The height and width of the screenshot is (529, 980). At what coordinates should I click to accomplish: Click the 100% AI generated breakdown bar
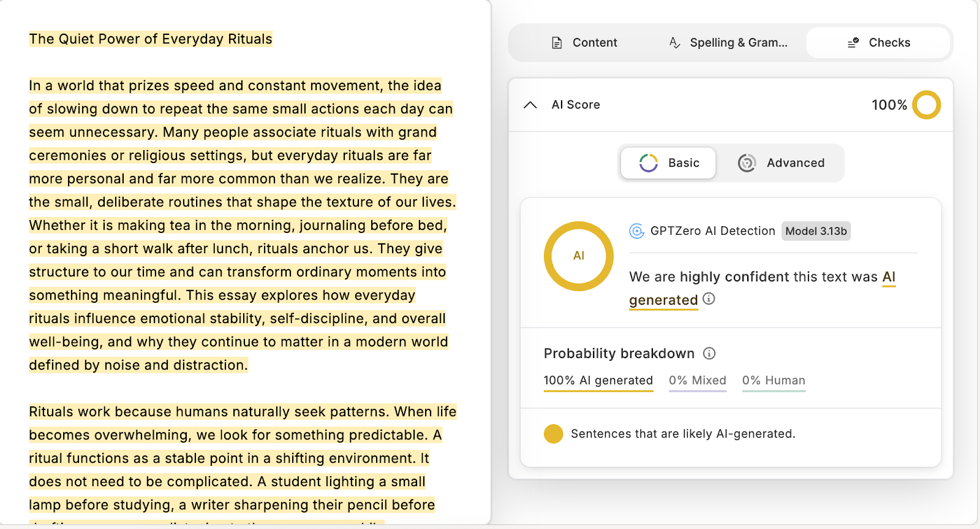(597, 380)
